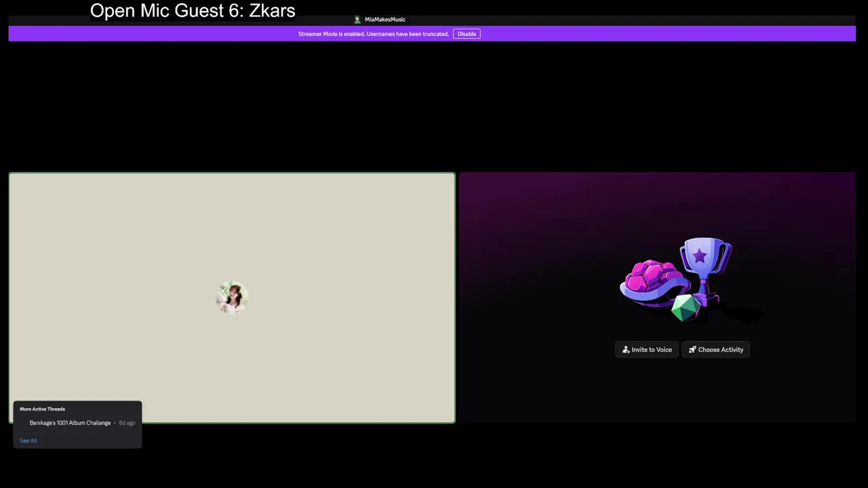Click the rocket icon on Choose Activity
Image resolution: width=868 pixels, height=488 pixels.
tap(692, 350)
